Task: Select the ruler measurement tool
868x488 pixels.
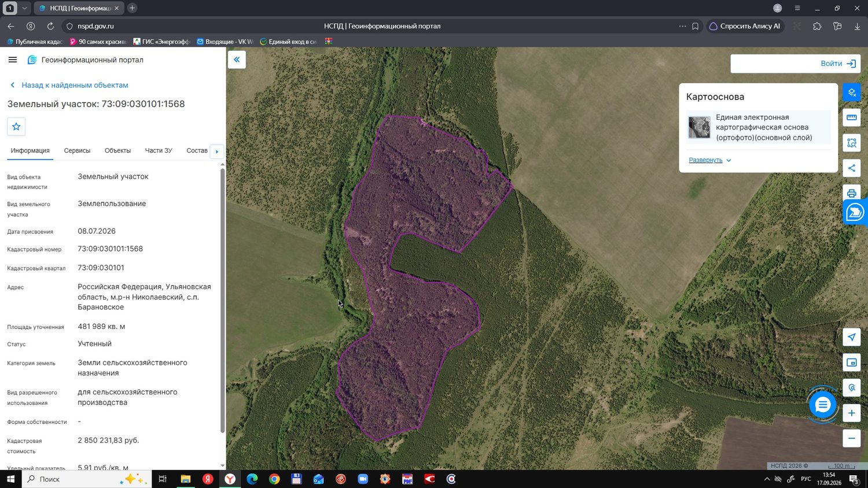Action: [x=852, y=117]
